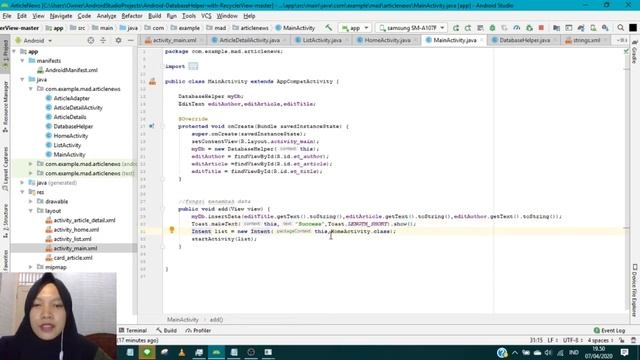Open the Terminal tool window
640x360 pixels.
click(x=133, y=330)
